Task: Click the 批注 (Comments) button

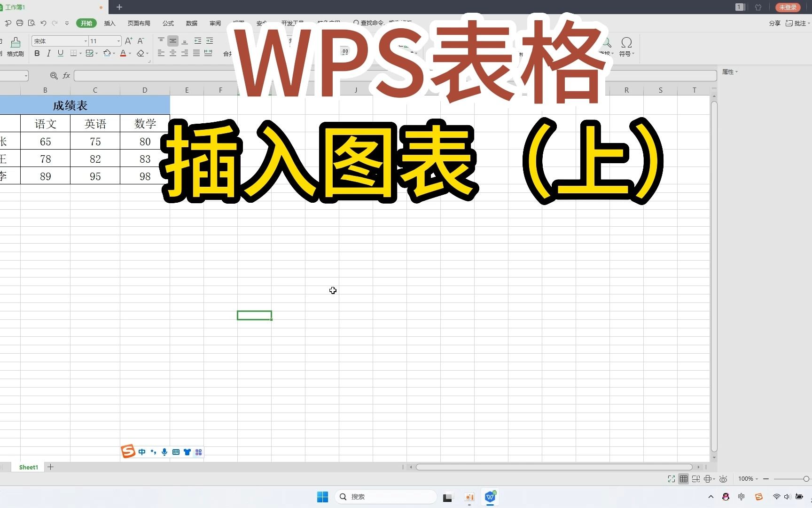Action: [x=798, y=23]
